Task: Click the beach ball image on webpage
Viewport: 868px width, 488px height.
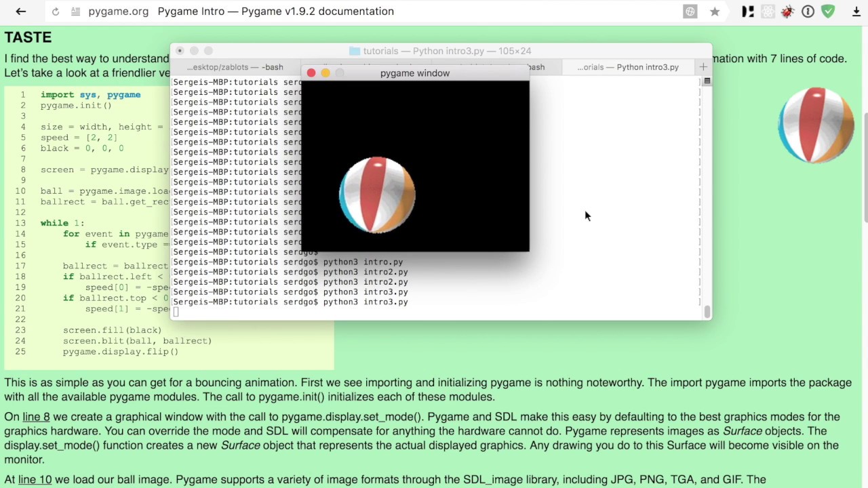Action: coord(816,125)
